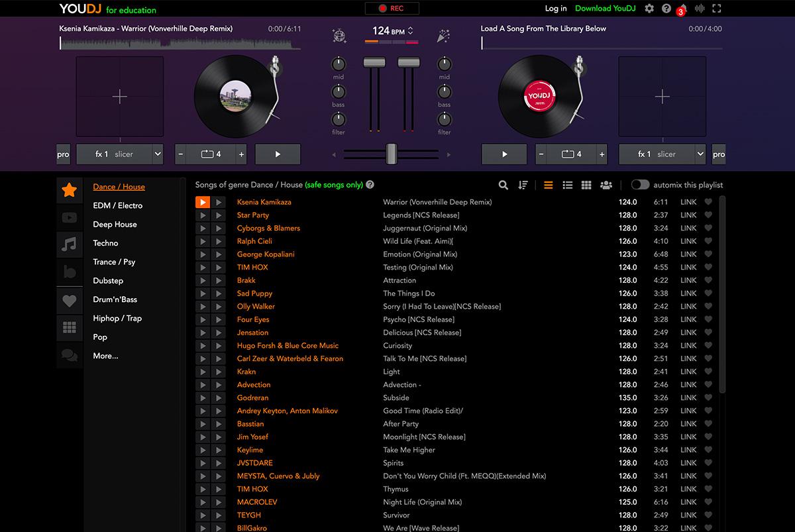Open the fx 1 slicer dropdown on left deck
The width and height of the screenshot is (795, 532).
point(119,154)
